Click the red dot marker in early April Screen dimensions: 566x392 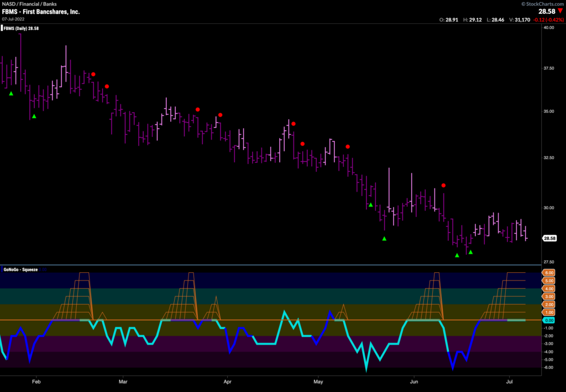click(x=220, y=115)
